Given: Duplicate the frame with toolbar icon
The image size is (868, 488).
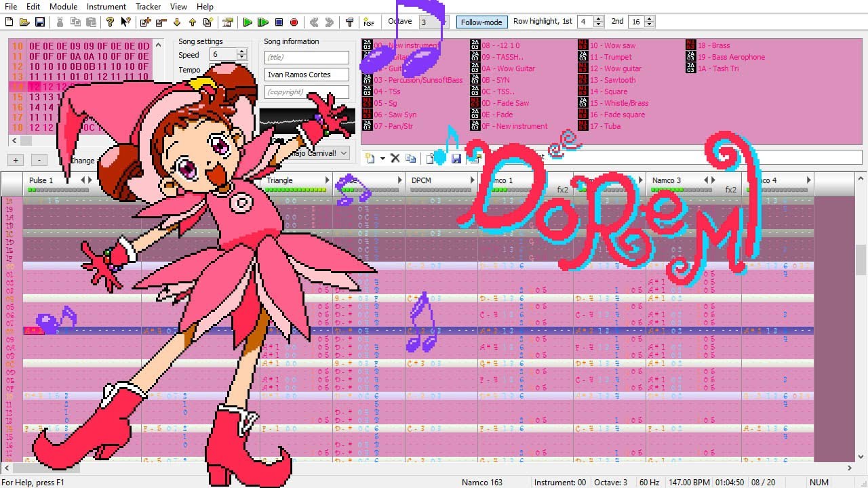Looking at the screenshot, I should point(208,22).
